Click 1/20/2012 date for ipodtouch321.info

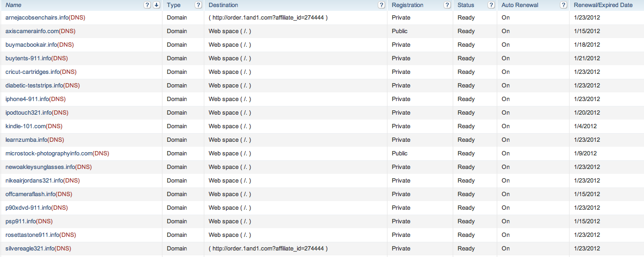(587, 112)
